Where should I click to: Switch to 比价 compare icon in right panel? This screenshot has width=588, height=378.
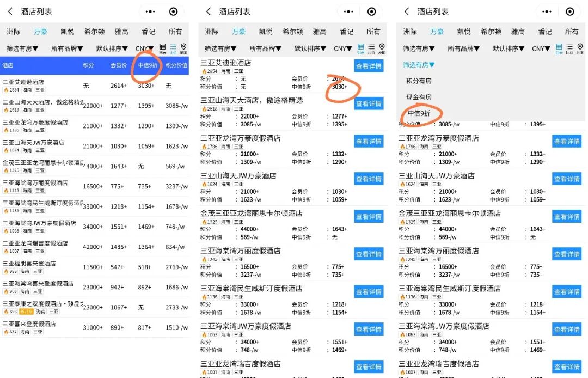[569, 48]
